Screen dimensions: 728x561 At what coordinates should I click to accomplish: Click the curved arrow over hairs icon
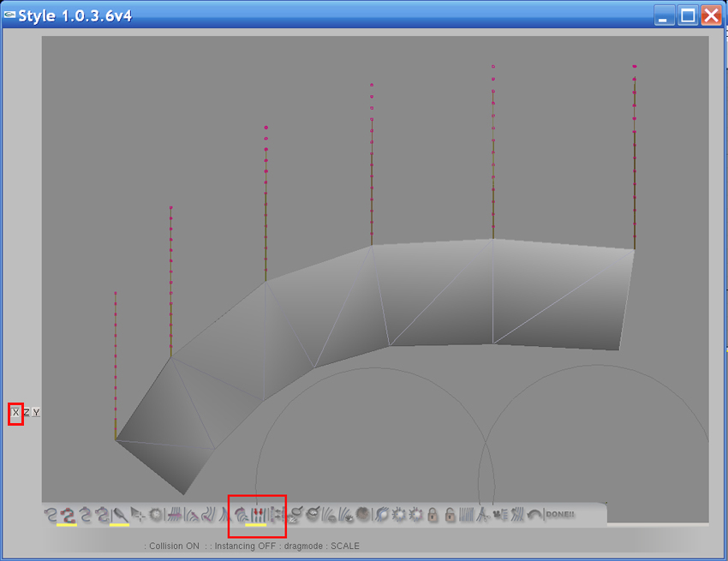241,515
